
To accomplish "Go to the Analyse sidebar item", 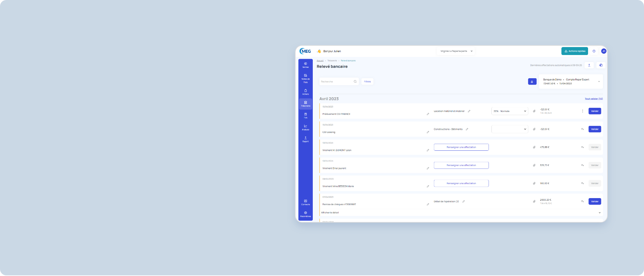I will pyautogui.click(x=305, y=128).
